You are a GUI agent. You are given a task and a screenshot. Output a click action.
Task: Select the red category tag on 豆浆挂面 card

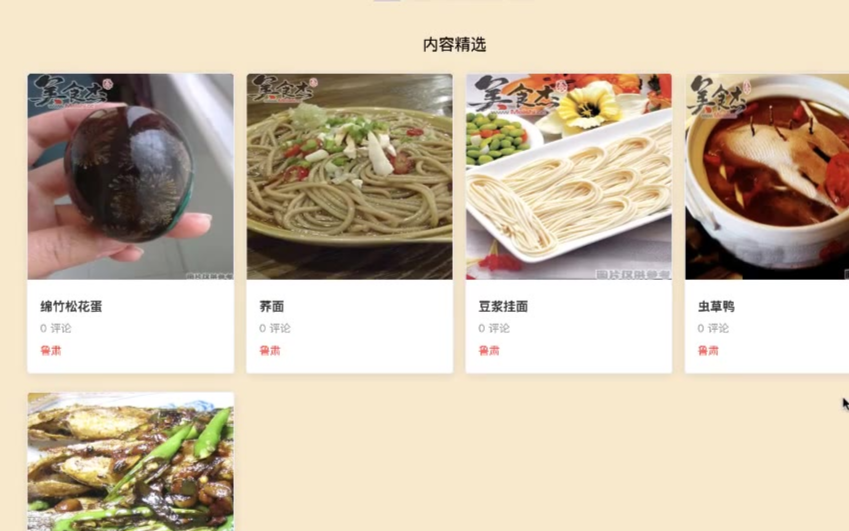pos(489,351)
